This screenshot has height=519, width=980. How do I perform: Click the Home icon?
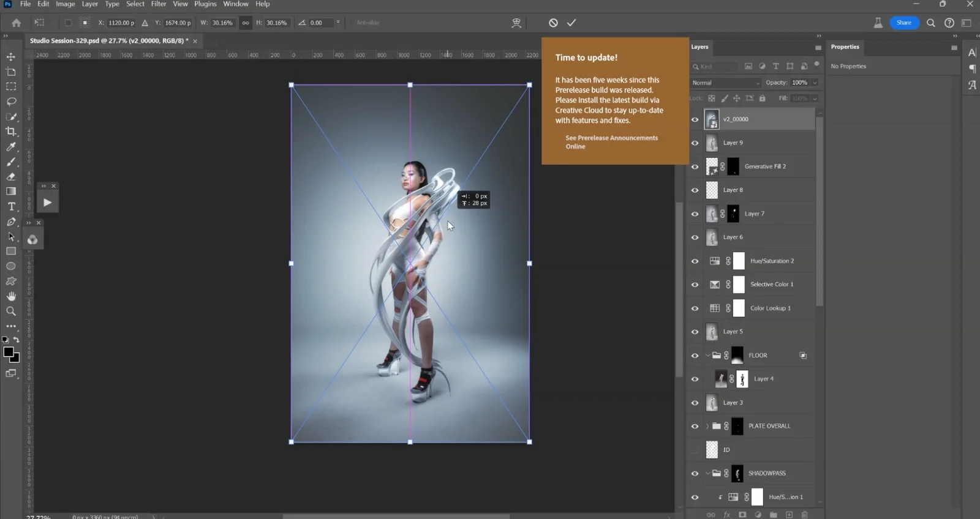pyautogui.click(x=17, y=23)
